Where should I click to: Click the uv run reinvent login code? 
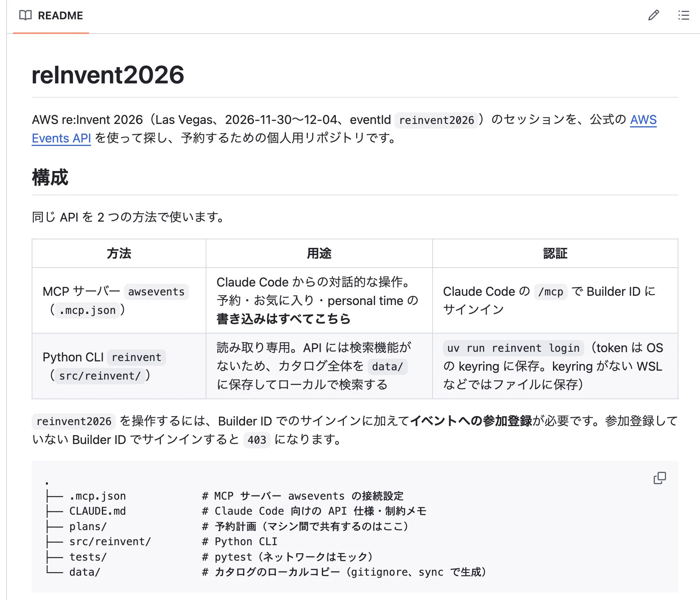click(x=513, y=348)
